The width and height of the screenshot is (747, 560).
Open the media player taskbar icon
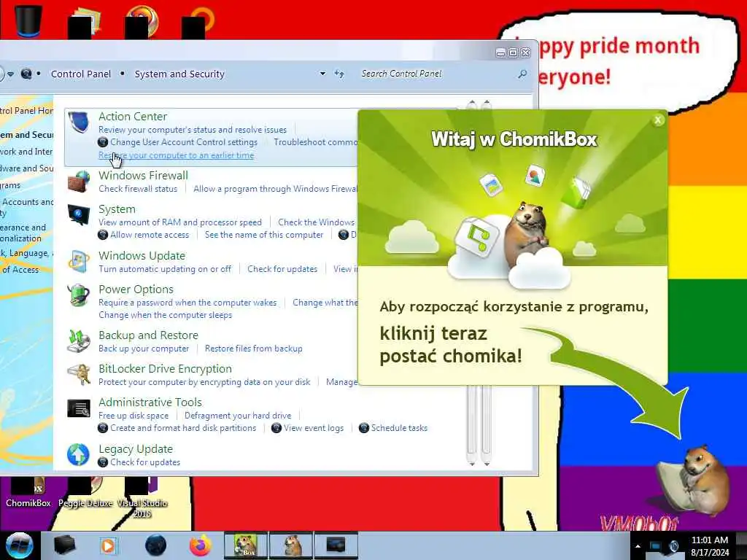tap(108, 545)
